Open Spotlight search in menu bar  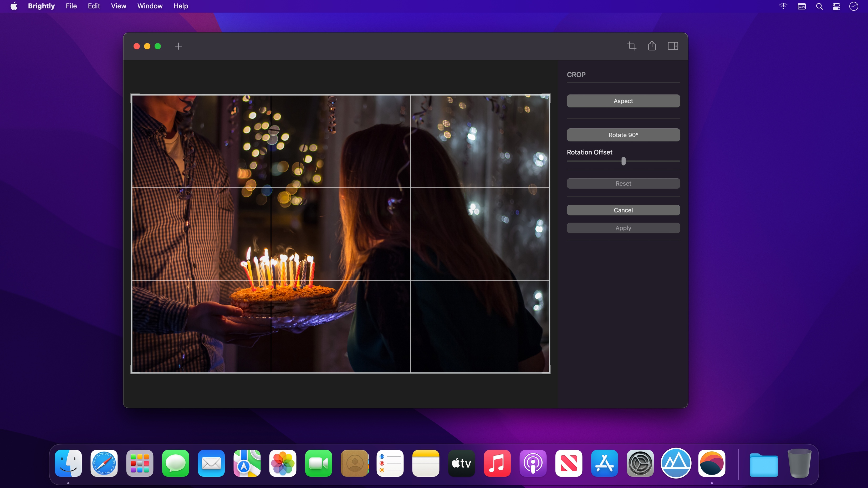[x=819, y=6]
